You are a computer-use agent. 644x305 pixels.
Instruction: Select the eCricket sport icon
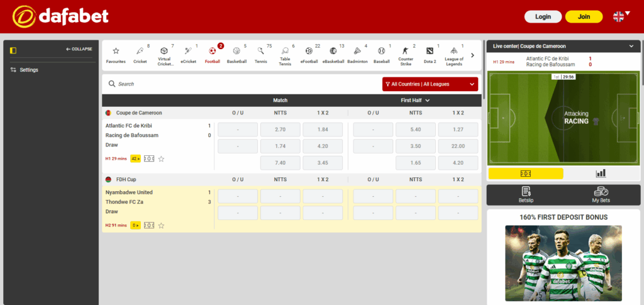(x=188, y=55)
